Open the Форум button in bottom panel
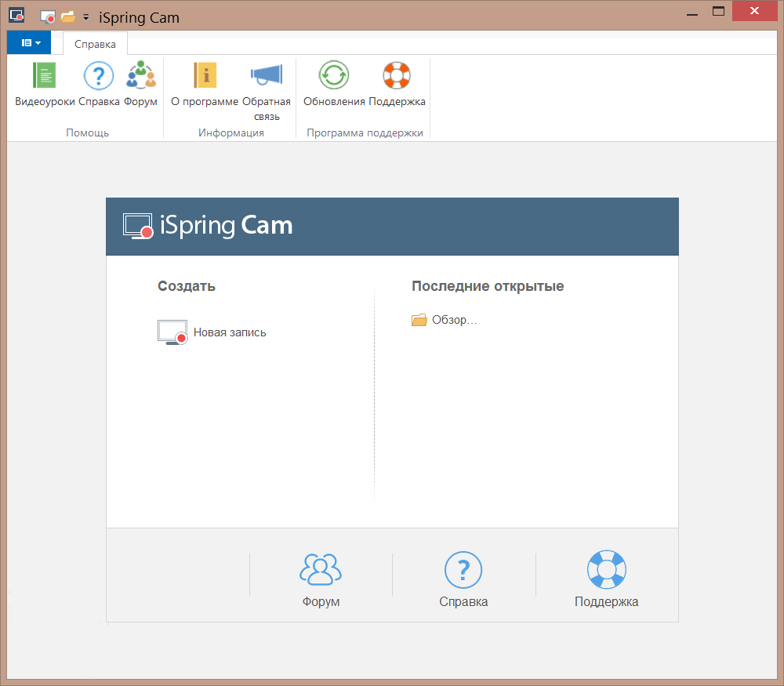Viewport: 784px width, 686px height. click(x=321, y=580)
